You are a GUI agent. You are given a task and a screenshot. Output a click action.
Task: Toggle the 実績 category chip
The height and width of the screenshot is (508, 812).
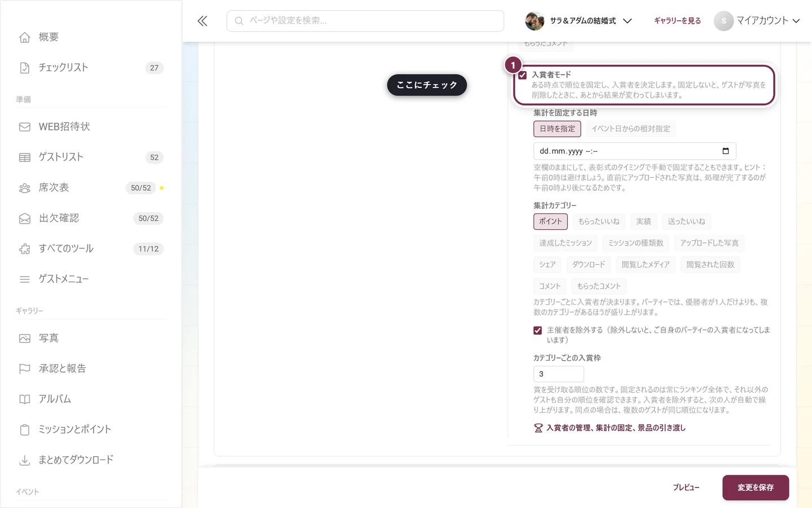[x=643, y=221]
